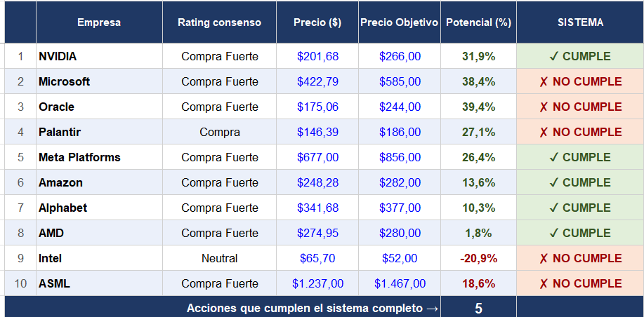Click the Precio ($) column header
This screenshot has height=317, width=644.
[x=317, y=22]
